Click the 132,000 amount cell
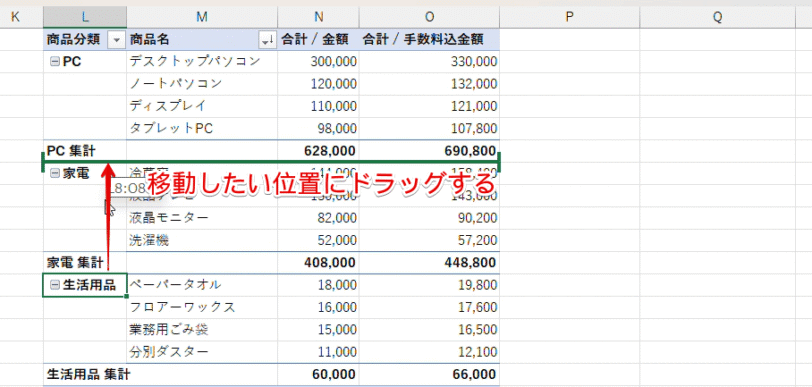Image resolution: width=812 pixels, height=387 pixels. pos(429,84)
